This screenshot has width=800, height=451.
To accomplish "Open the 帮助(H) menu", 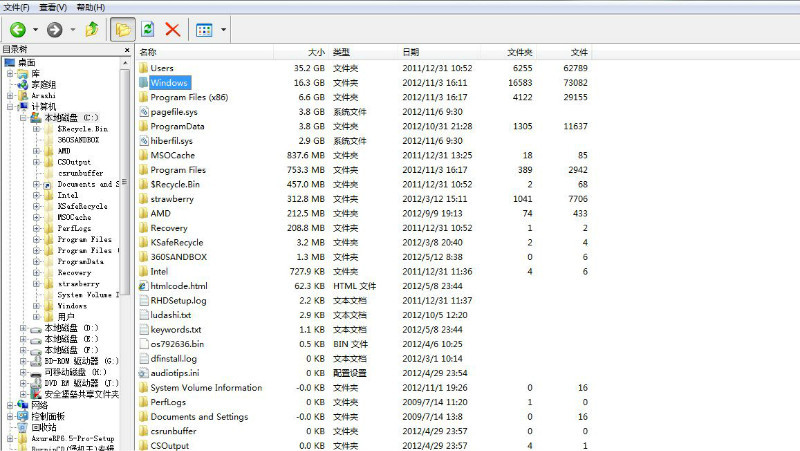I will (x=91, y=7).
